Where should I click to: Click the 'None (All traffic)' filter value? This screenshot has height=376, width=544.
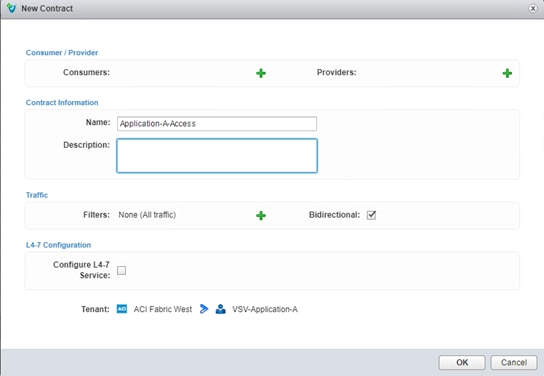point(147,215)
